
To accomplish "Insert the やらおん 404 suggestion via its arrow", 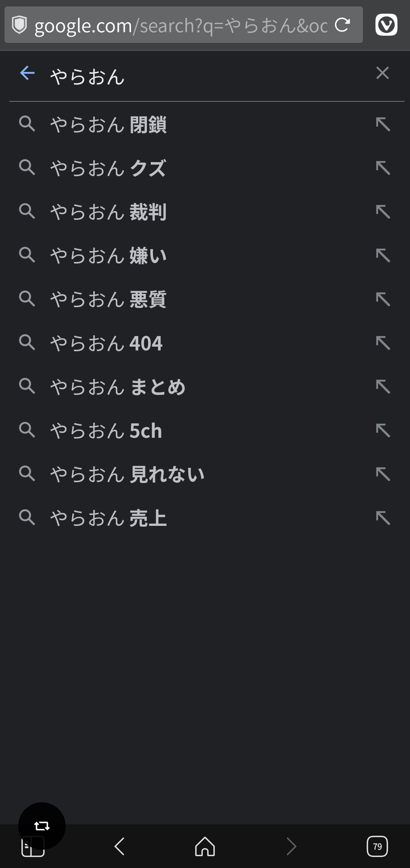I will point(383,343).
